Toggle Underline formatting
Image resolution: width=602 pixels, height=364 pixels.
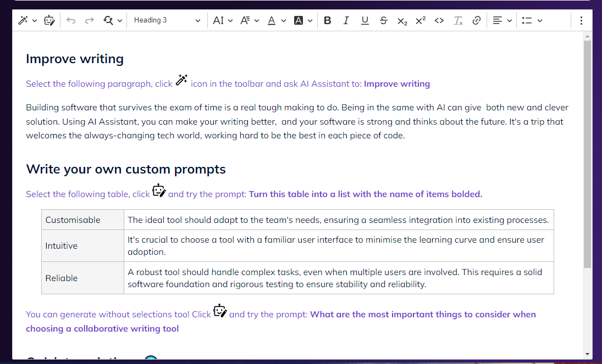pos(364,20)
